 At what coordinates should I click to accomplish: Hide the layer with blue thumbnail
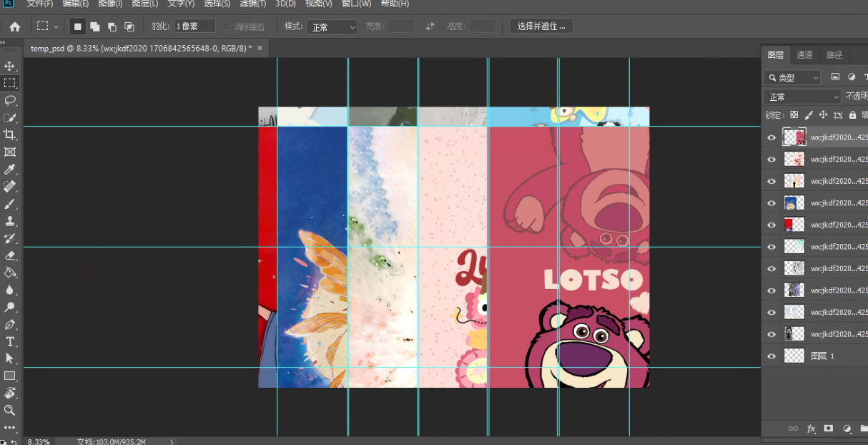[x=771, y=202]
